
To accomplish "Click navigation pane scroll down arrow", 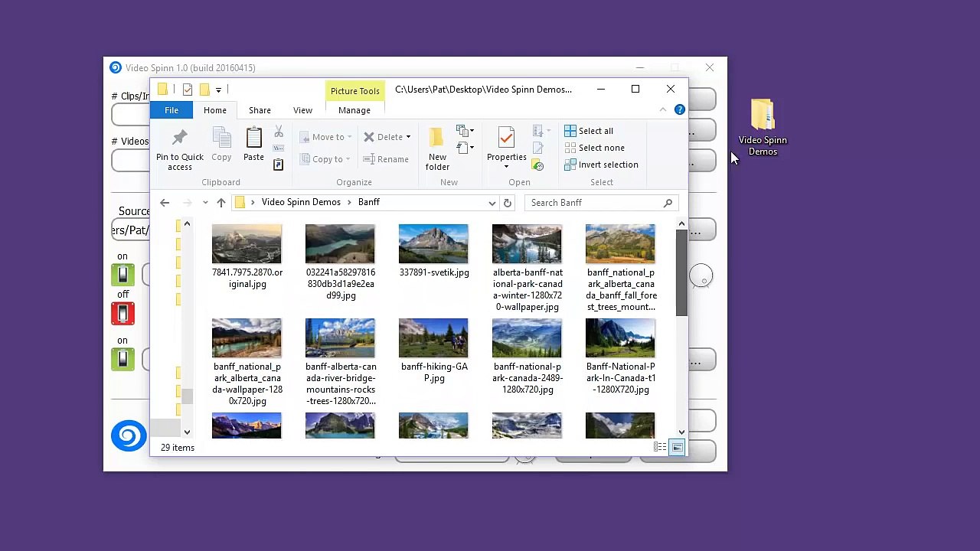I will tap(187, 432).
